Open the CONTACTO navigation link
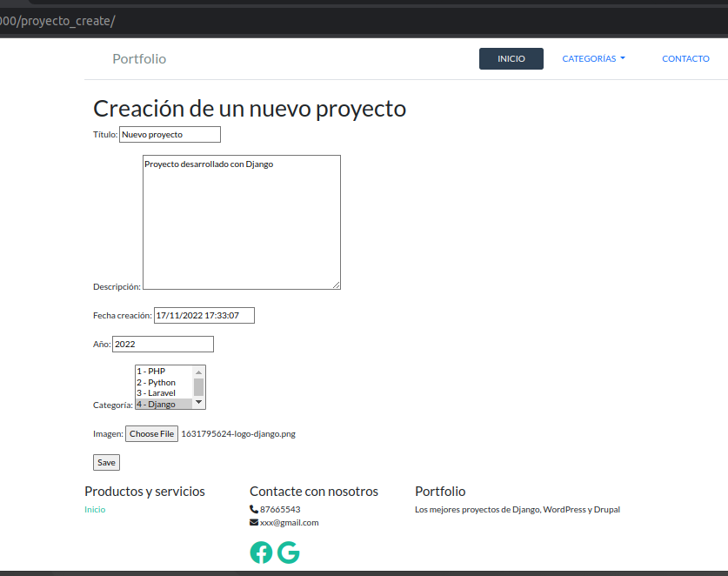728x576 pixels. 685,59
